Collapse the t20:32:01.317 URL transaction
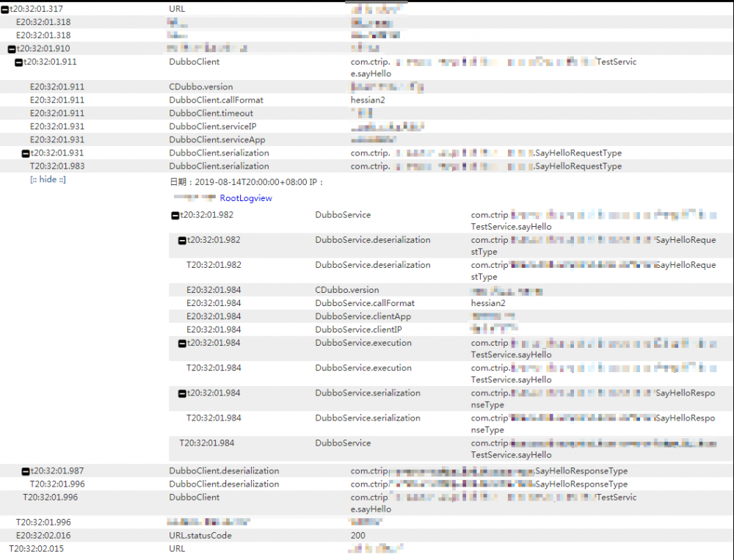Image resolution: width=734 pixels, height=560 pixels. point(5,10)
